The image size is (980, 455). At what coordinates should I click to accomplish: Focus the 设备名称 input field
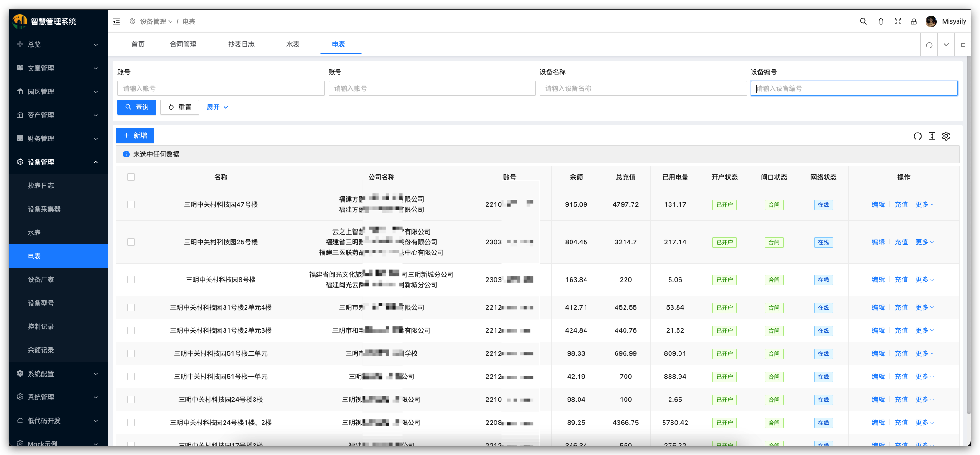pos(643,88)
